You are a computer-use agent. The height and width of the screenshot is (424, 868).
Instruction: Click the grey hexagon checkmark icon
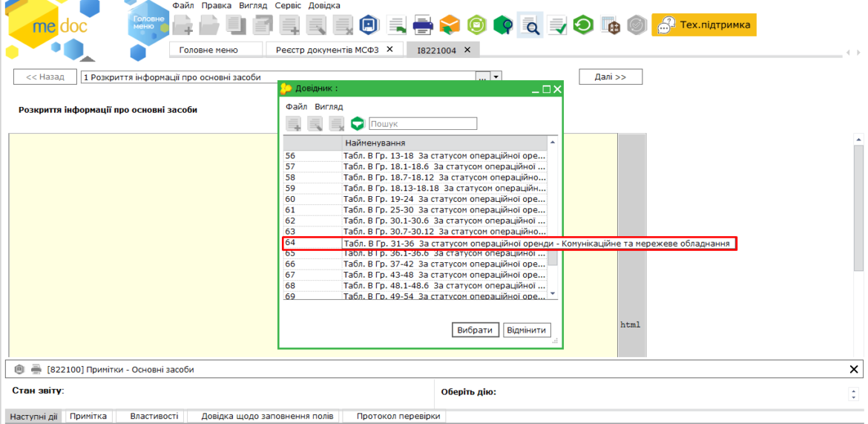click(637, 25)
